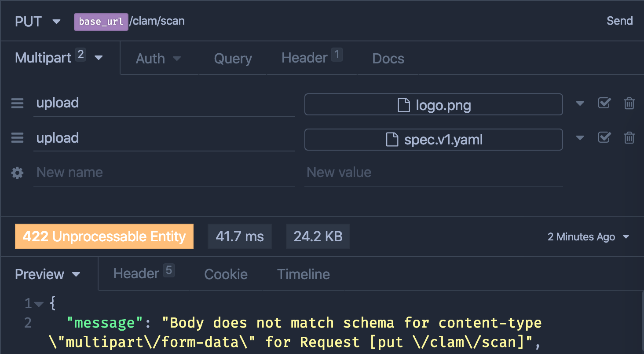Click the 24.2 KB response size tag
Image resolution: width=644 pixels, height=354 pixels.
point(318,236)
